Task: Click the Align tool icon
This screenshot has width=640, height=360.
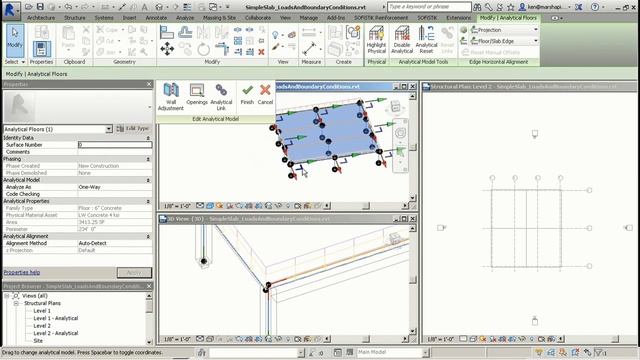Action: coord(167,32)
